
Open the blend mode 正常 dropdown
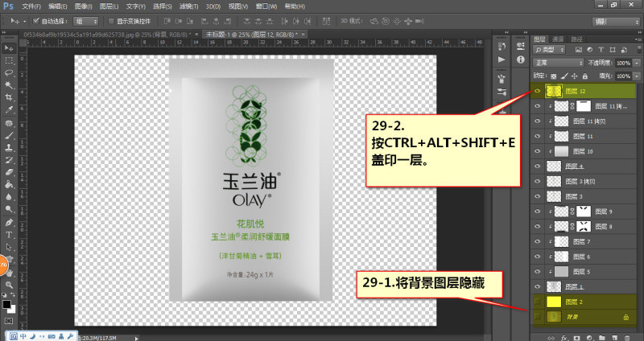pyautogui.click(x=558, y=63)
